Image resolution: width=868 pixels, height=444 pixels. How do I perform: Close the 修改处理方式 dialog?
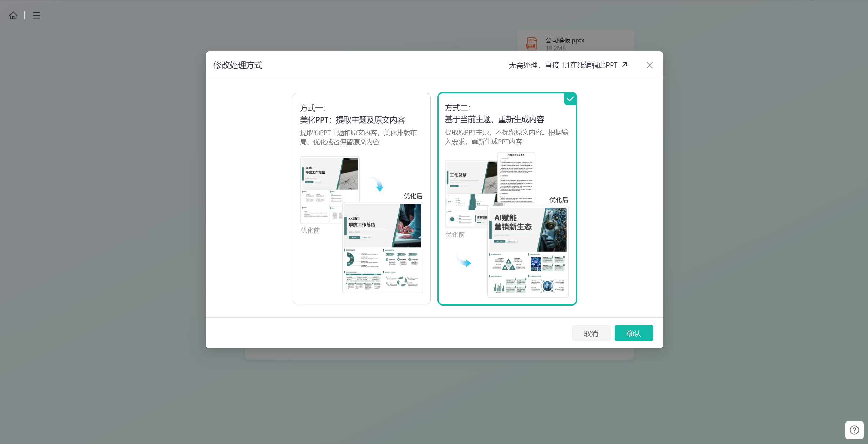pyautogui.click(x=649, y=65)
